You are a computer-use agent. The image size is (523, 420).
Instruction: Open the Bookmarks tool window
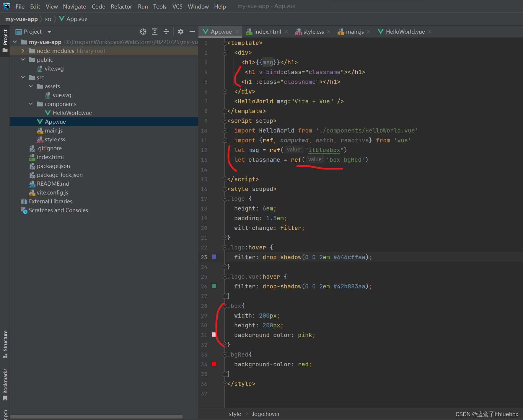pyautogui.click(x=5, y=385)
